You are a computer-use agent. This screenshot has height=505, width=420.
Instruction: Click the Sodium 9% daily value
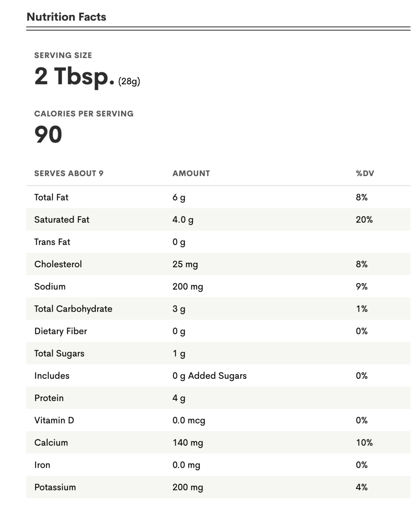(361, 286)
